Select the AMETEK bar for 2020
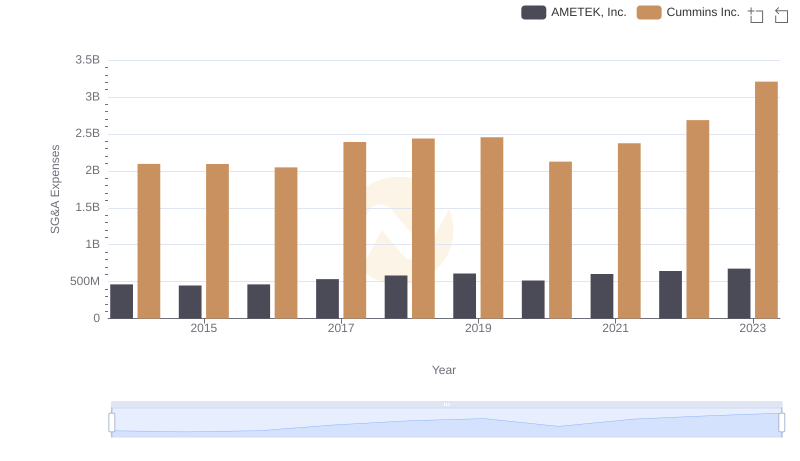Viewport: 800px width, 461px height. point(533,299)
